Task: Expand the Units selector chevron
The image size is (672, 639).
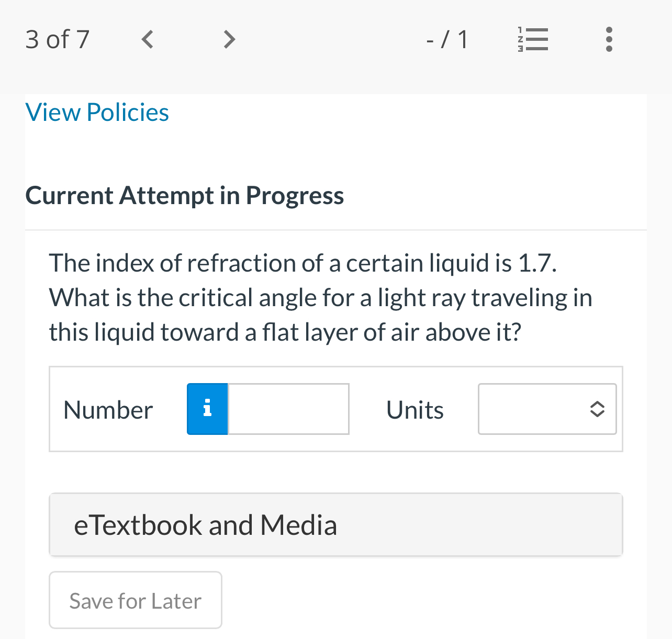Action: 598,409
